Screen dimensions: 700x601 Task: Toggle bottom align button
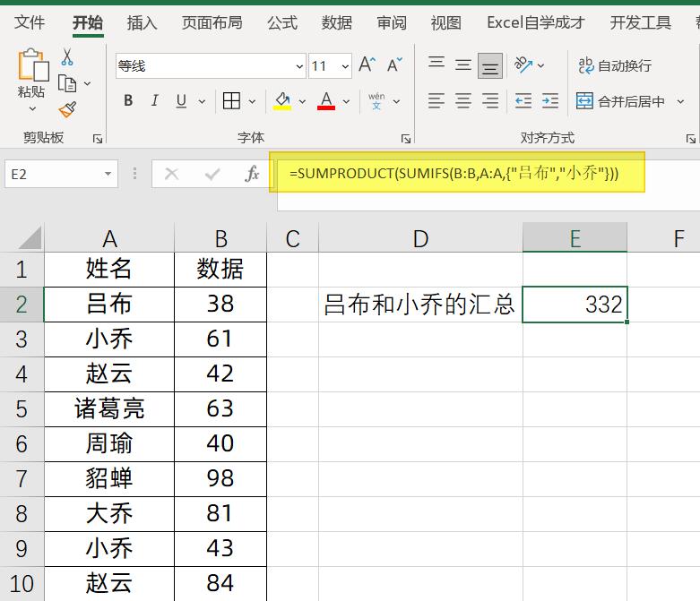[490, 66]
